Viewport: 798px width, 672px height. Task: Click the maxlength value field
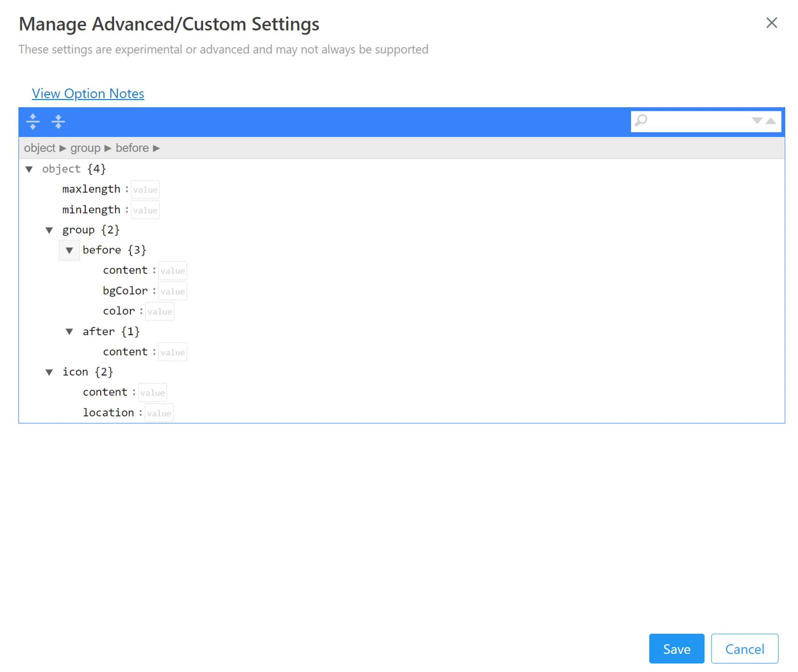[x=145, y=190]
